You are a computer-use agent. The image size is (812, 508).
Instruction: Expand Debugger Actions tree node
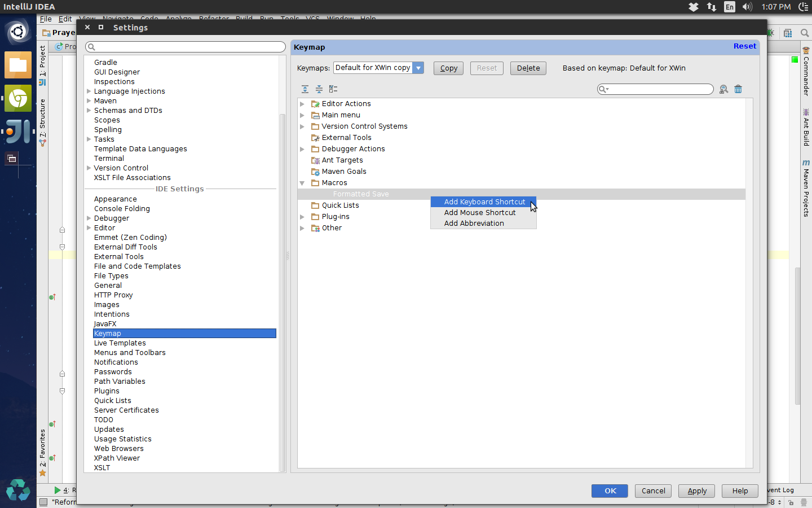pyautogui.click(x=302, y=149)
